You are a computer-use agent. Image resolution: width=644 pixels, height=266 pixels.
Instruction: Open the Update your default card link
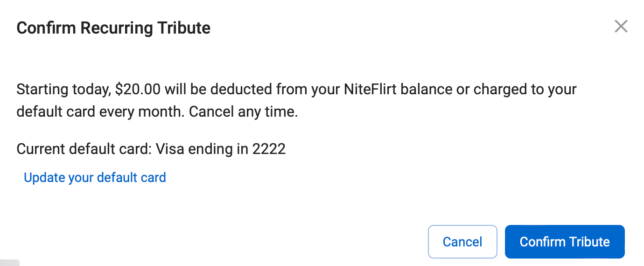[x=95, y=178]
